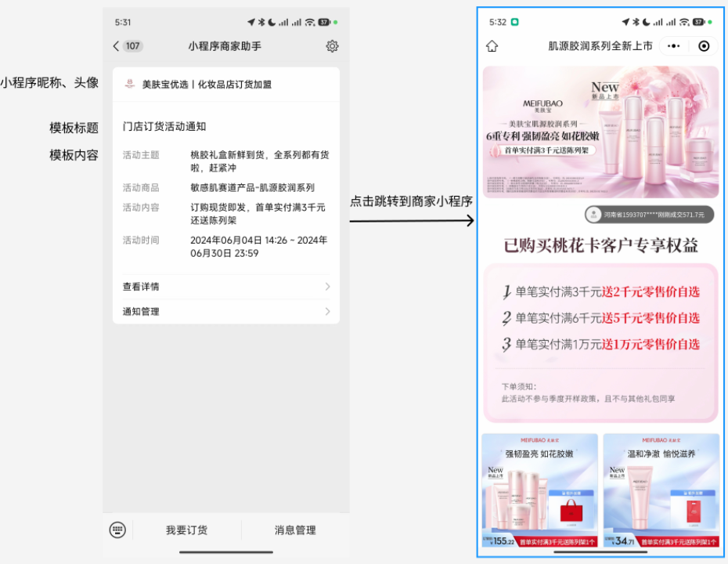Tap the 活动主题 field label

(141, 154)
